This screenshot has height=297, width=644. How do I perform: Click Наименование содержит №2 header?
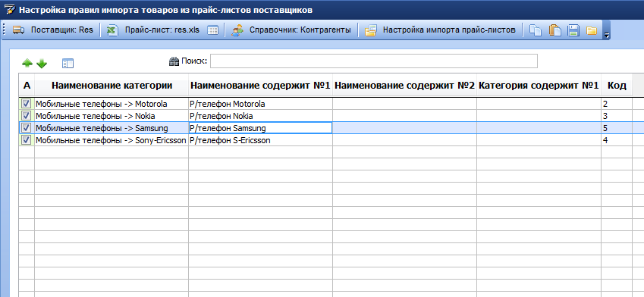404,86
